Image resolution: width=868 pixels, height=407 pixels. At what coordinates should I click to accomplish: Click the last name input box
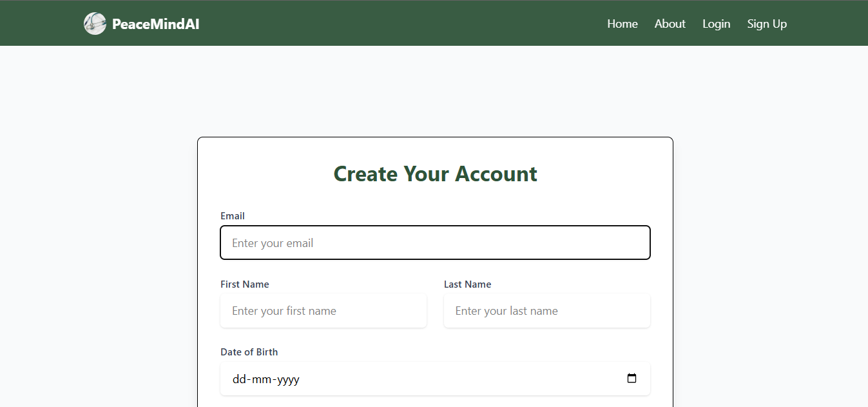pyautogui.click(x=546, y=311)
